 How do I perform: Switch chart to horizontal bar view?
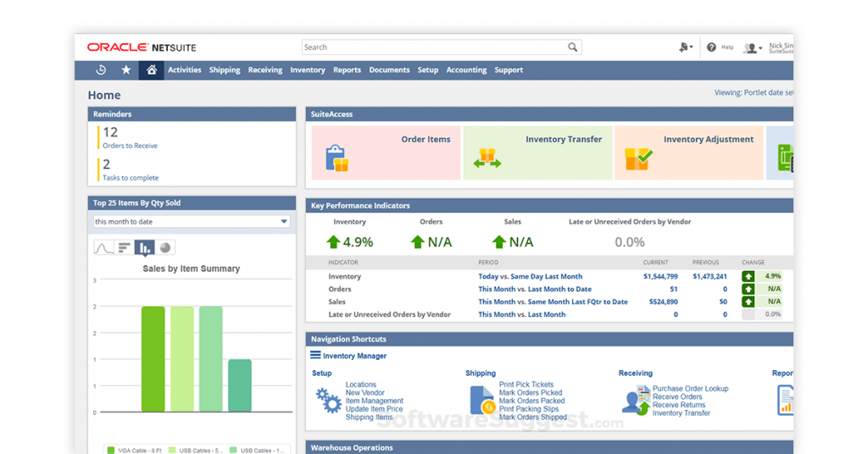(x=124, y=247)
